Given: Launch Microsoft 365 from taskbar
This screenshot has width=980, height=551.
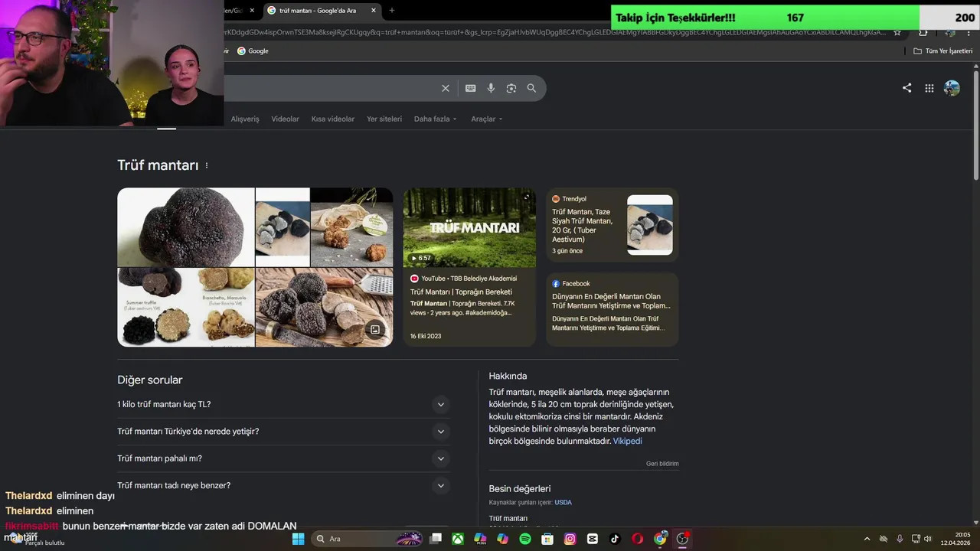Looking at the screenshot, I should [480, 539].
